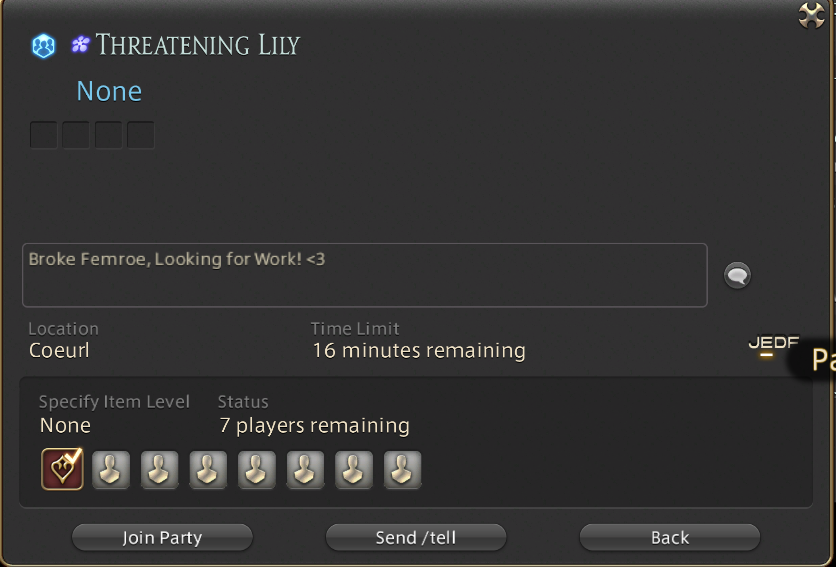Select the last empty player slot

click(403, 470)
